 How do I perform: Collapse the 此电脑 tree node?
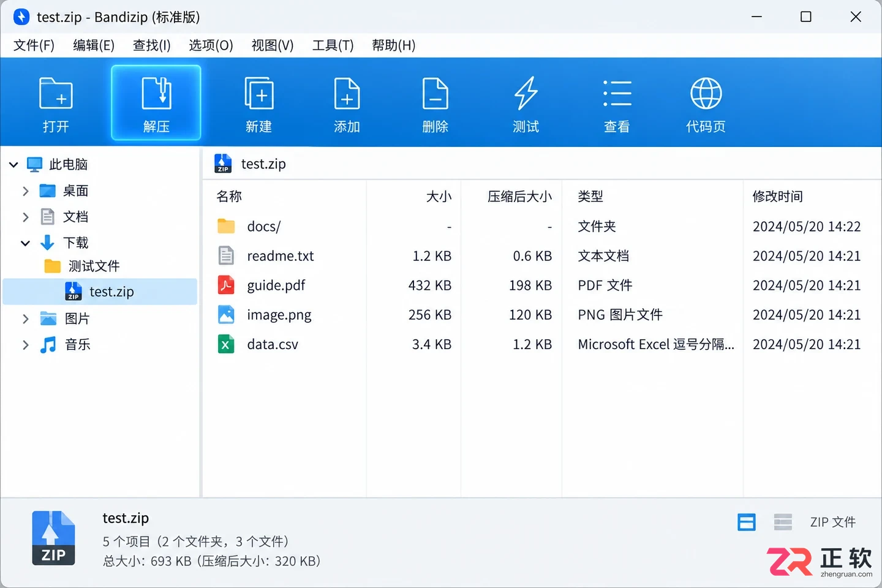13,164
